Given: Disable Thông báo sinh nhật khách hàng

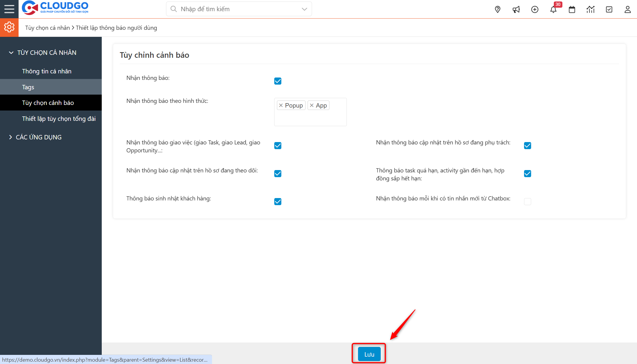Looking at the screenshot, I should (x=278, y=202).
